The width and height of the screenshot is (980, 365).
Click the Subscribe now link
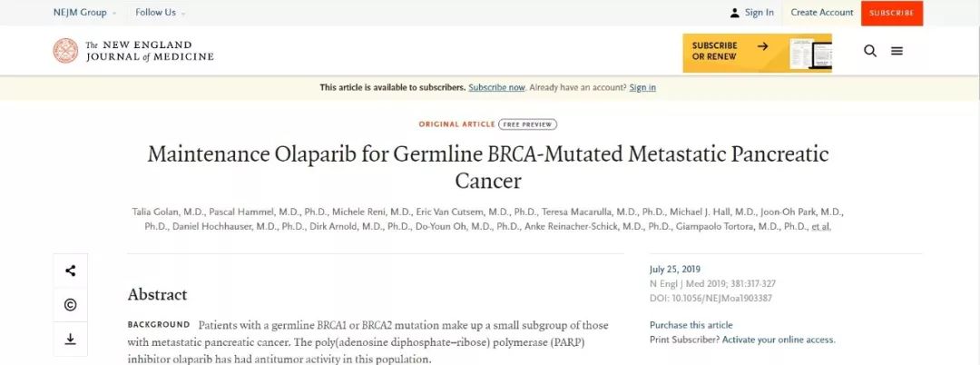pyautogui.click(x=496, y=87)
